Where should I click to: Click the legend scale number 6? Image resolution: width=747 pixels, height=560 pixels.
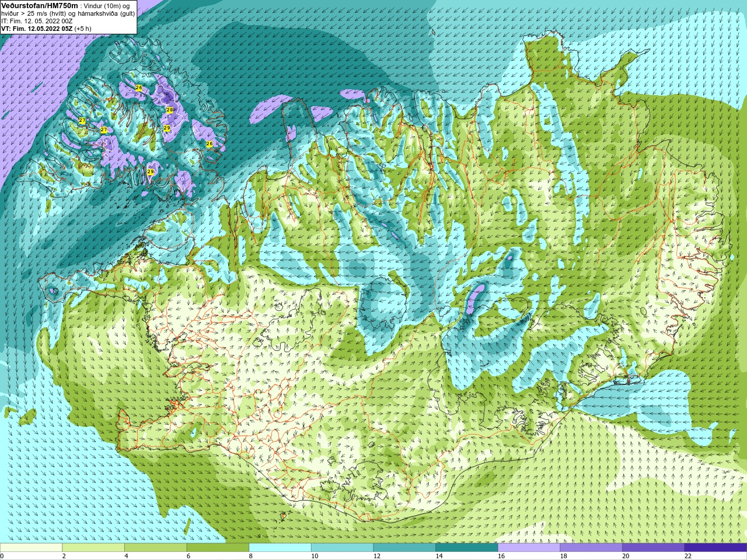tap(189, 556)
